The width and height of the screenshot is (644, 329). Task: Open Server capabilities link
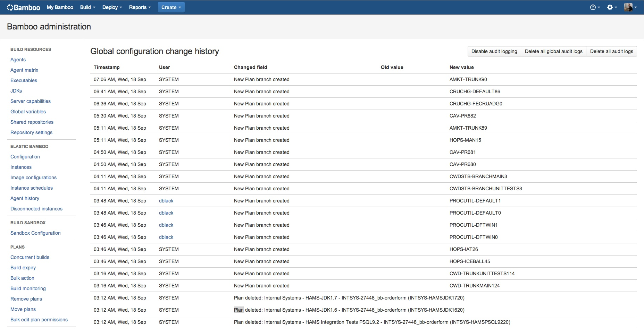31,101
